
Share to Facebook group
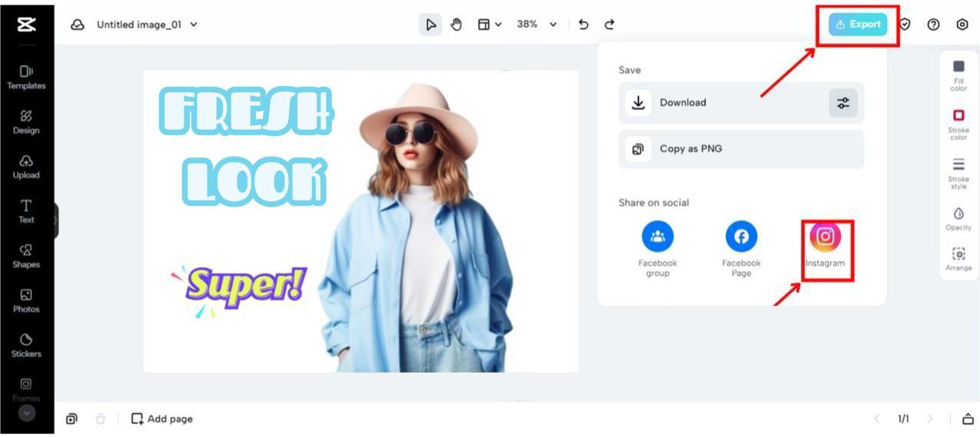click(x=658, y=249)
